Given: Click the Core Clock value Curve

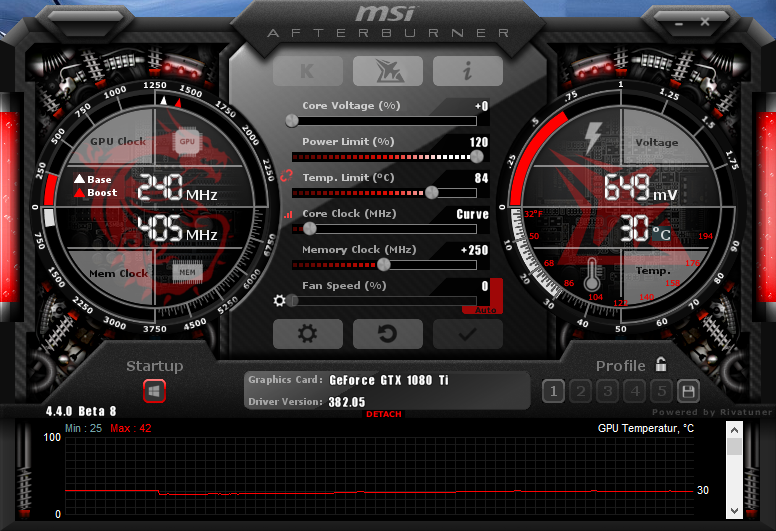Looking at the screenshot, I should tap(472, 214).
